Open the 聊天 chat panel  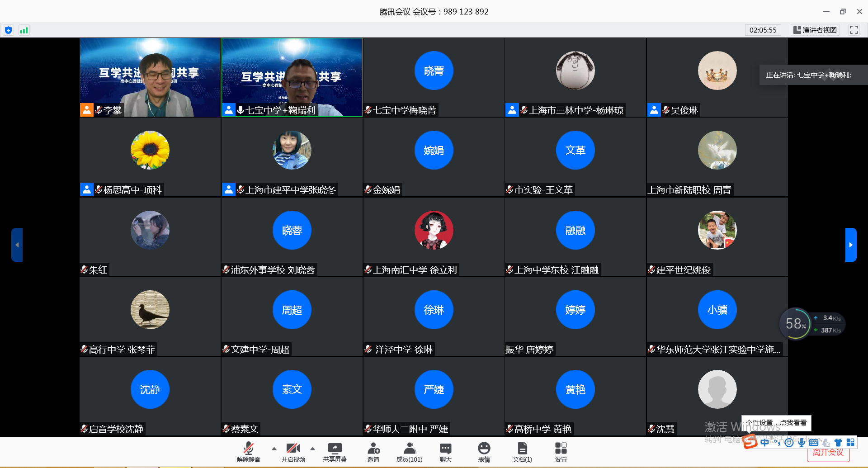445,452
